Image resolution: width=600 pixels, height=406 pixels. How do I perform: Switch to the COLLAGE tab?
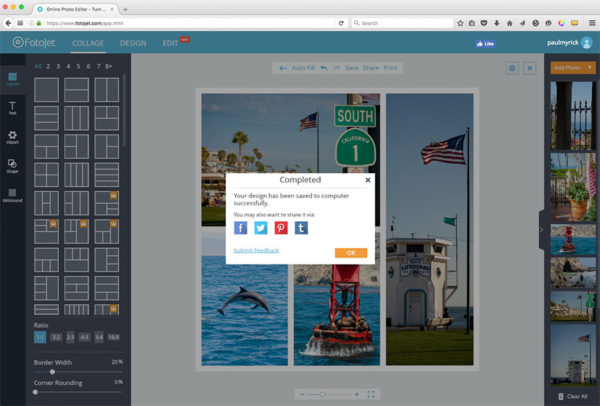(x=88, y=43)
